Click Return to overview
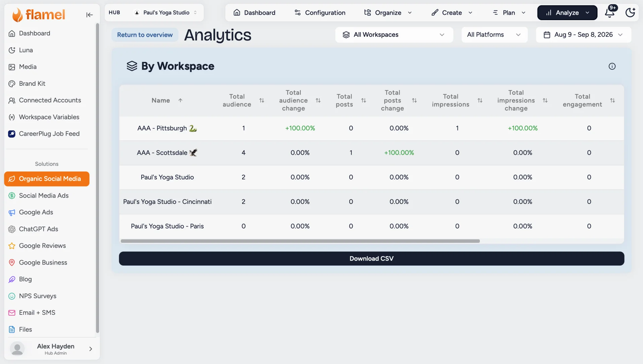Screen dimensions: 643x364 pyautogui.click(x=145, y=35)
